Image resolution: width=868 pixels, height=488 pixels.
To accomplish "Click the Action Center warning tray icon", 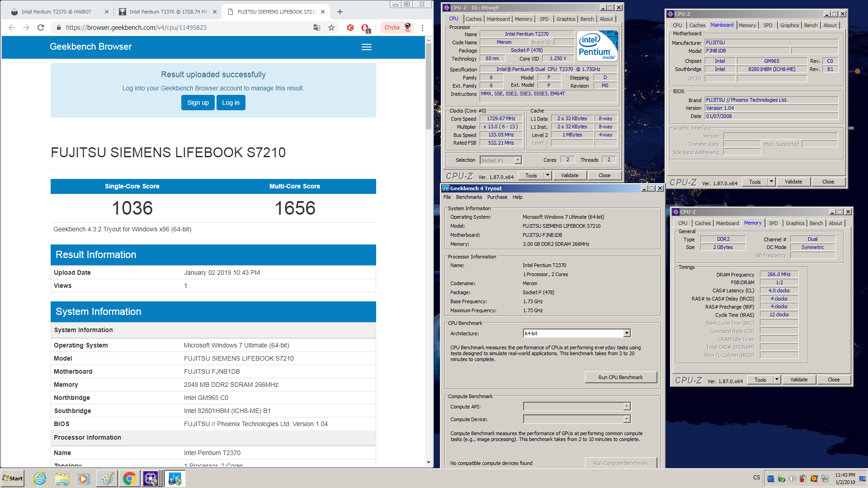I will click(814, 479).
